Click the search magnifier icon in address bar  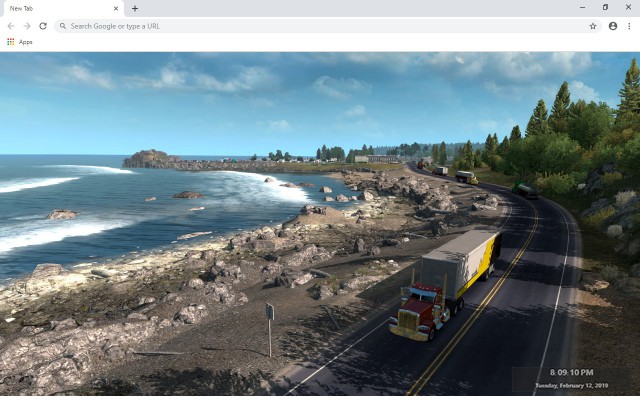[63, 26]
